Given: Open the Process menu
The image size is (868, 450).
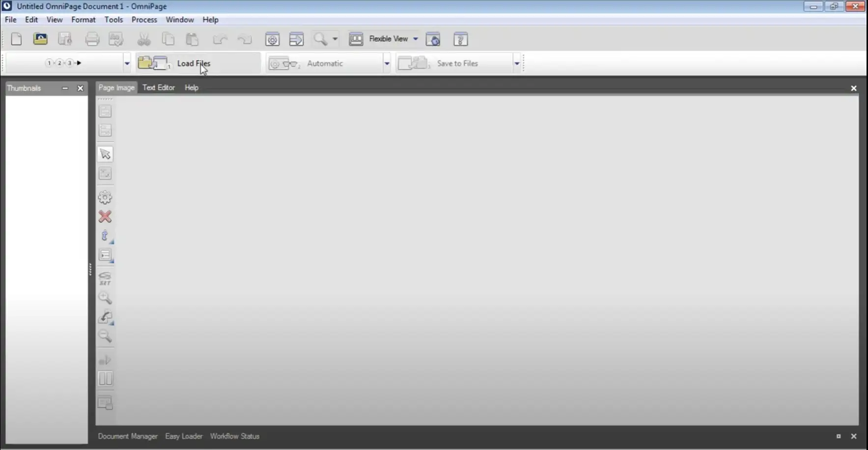Looking at the screenshot, I should tap(144, 20).
